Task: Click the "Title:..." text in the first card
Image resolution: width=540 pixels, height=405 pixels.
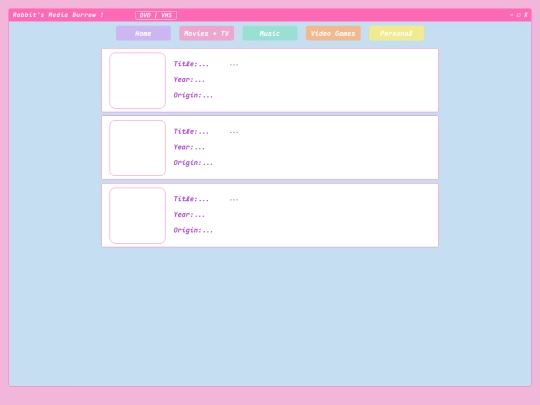Action: pyautogui.click(x=191, y=64)
